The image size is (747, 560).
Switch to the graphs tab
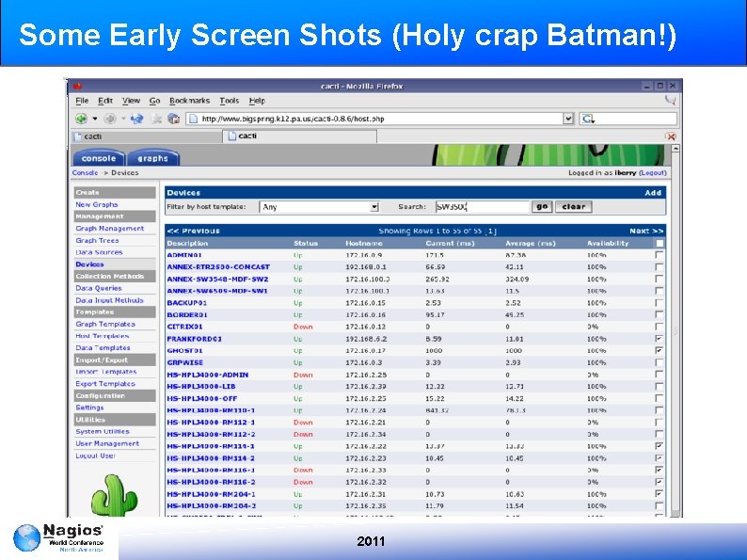[152, 158]
